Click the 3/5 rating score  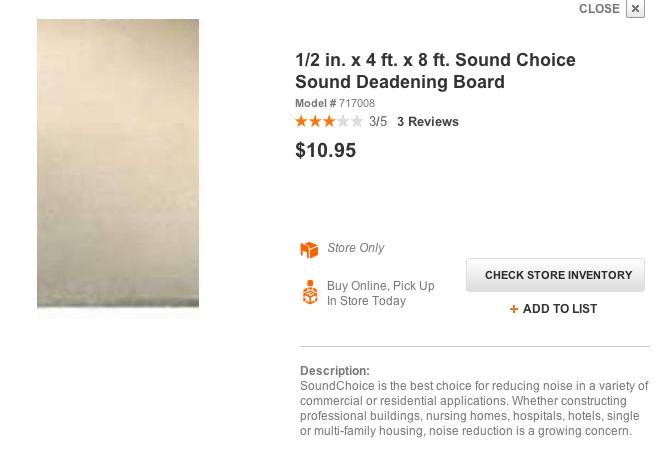[x=378, y=122]
